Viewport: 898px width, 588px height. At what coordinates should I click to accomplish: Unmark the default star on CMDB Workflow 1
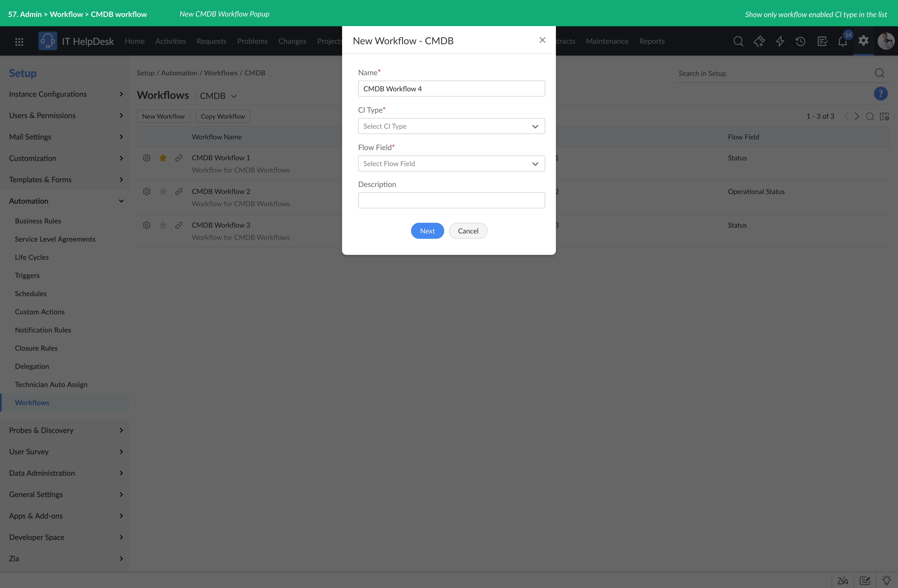(163, 158)
